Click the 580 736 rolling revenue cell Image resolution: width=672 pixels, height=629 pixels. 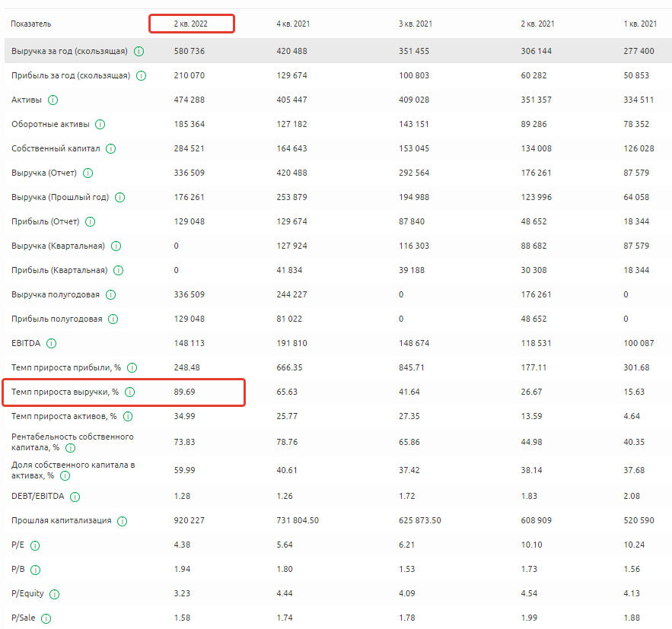[189, 52]
